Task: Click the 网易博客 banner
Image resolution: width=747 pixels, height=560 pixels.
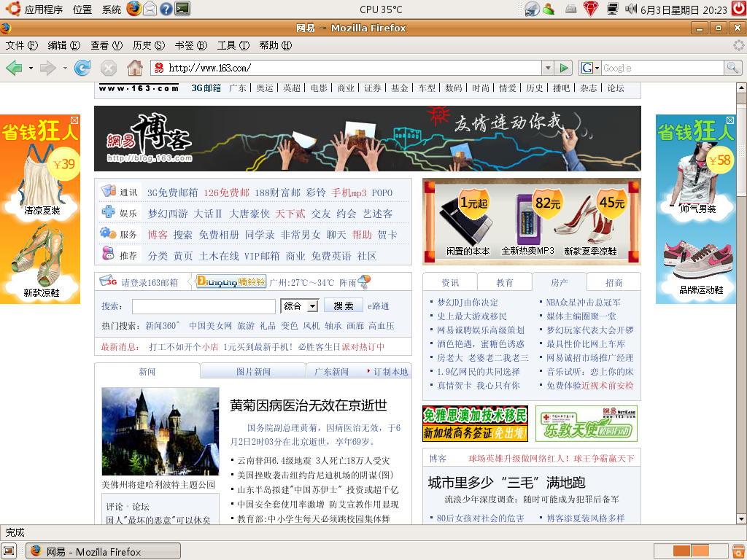Action: (368, 138)
